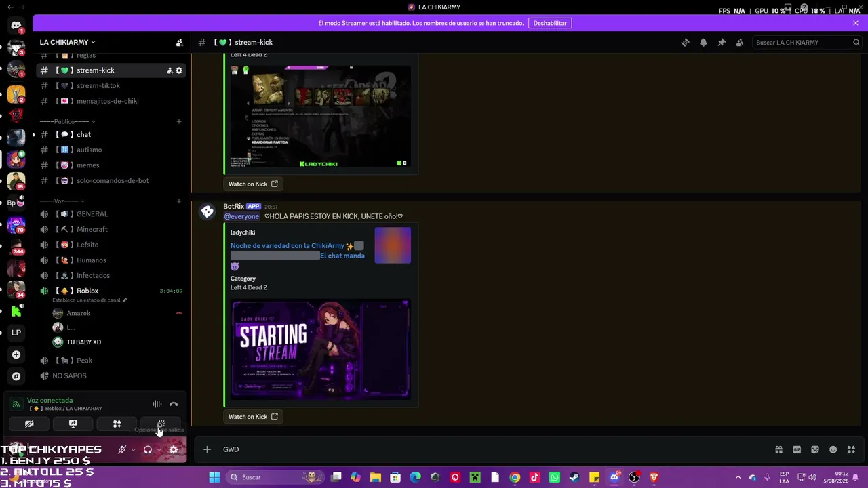
Task: Send a gift from message bar
Action: click(778, 449)
